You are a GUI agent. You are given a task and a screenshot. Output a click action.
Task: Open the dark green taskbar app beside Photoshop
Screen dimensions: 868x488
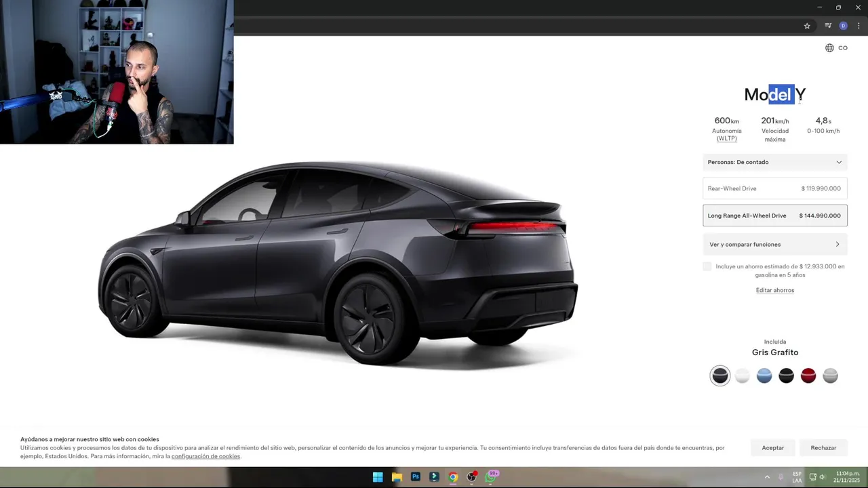(x=434, y=477)
